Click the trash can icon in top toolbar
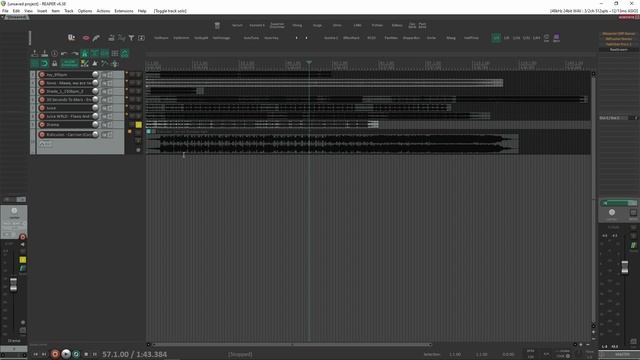640x360 pixels. 217,25
